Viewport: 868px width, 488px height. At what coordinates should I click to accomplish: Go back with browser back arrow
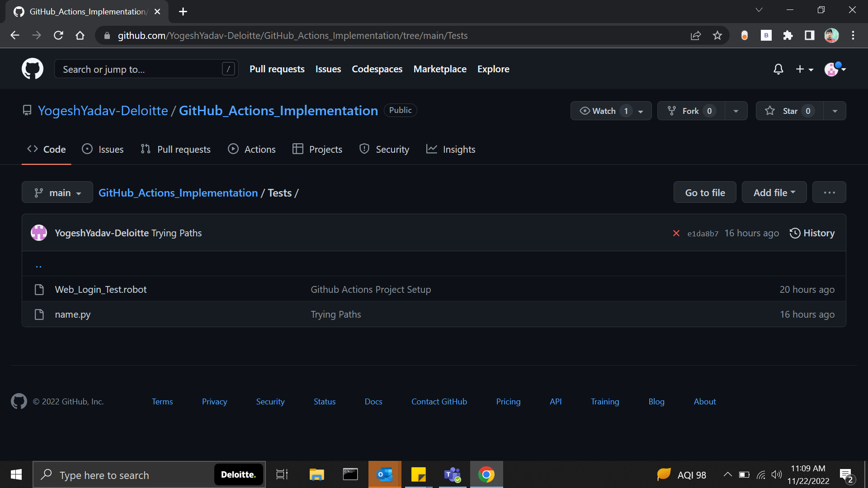click(15, 35)
